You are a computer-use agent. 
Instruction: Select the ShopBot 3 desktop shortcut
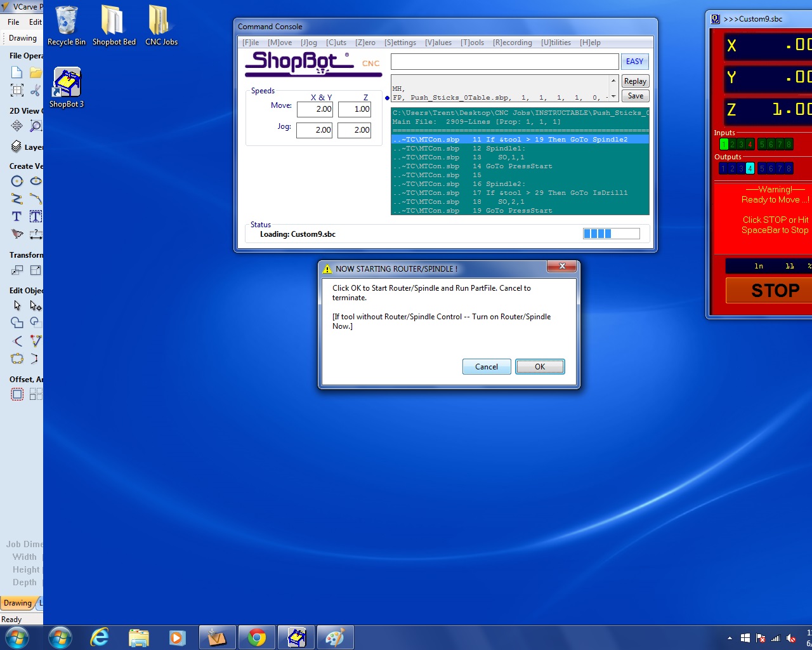(67, 88)
